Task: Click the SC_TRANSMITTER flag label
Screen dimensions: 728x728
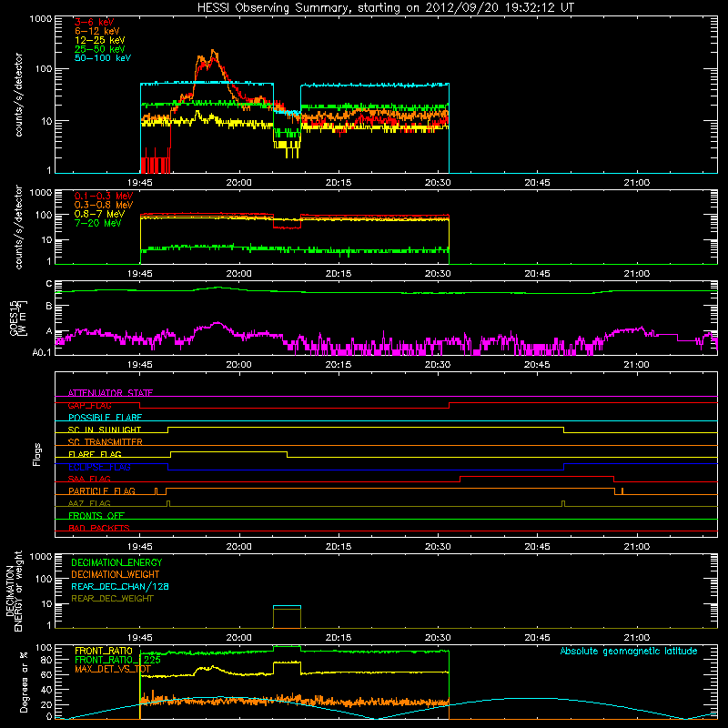Action: click(105, 442)
